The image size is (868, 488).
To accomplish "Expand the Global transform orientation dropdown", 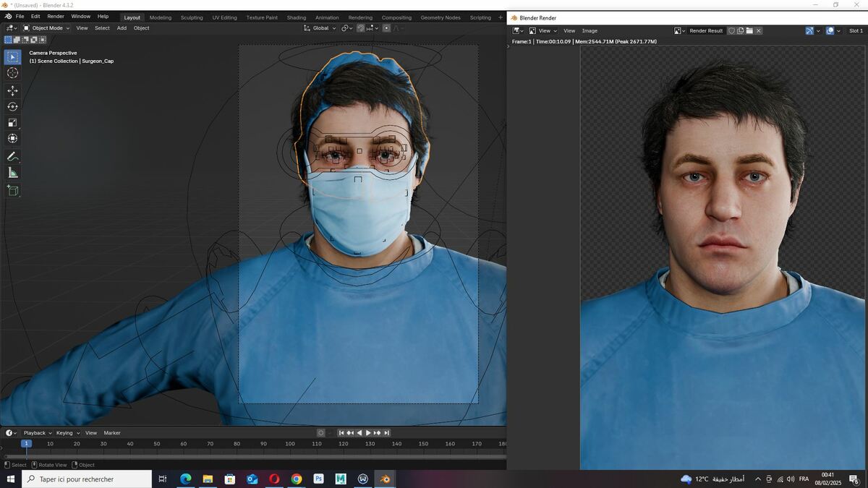I will [320, 28].
